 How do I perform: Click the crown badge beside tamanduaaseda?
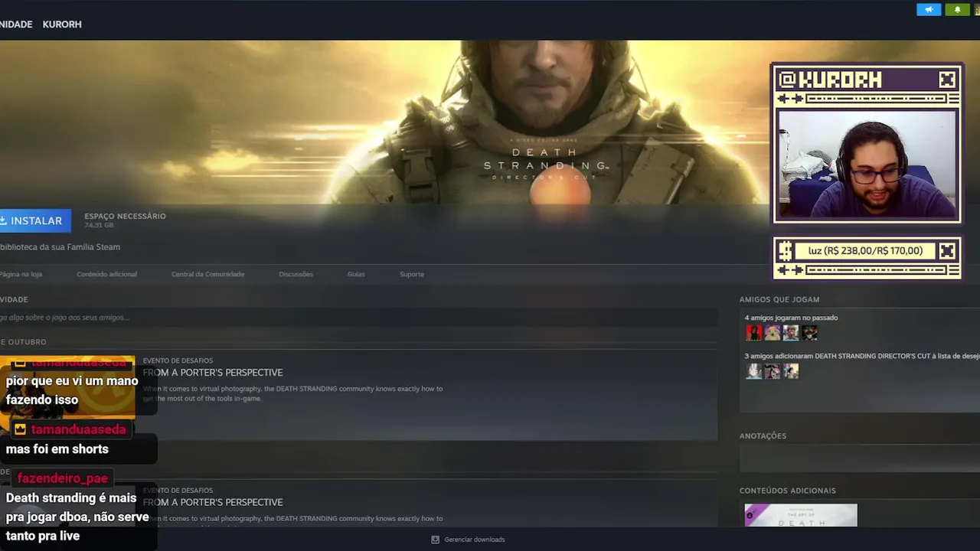(x=20, y=429)
